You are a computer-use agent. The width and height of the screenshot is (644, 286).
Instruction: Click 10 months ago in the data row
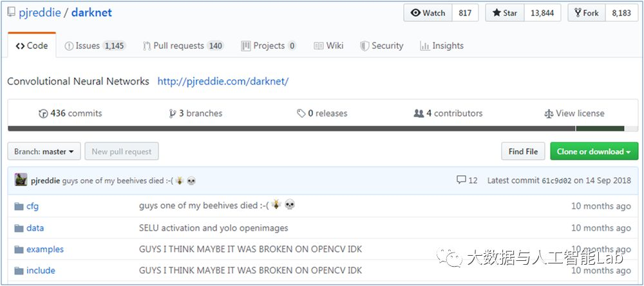[601, 228]
